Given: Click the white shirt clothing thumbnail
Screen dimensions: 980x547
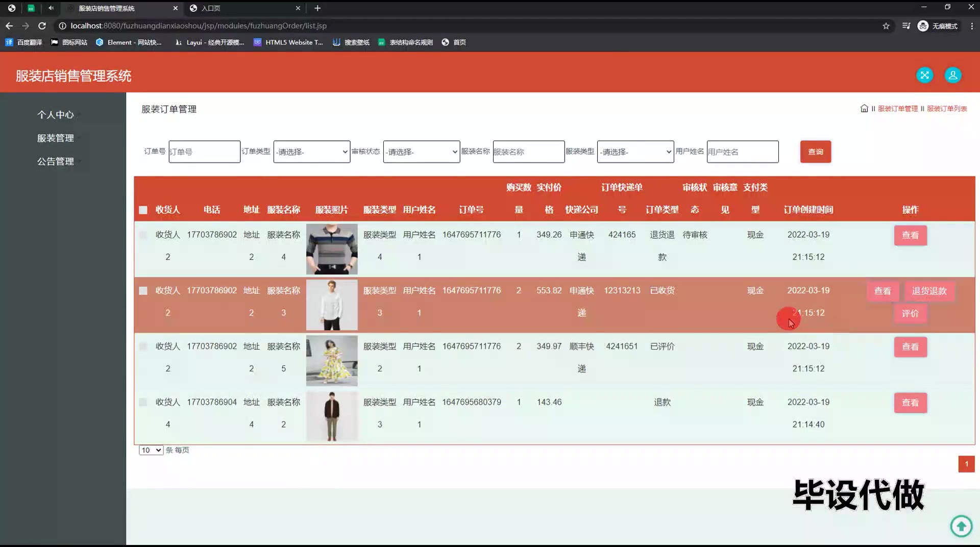Looking at the screenshot, I should pos(332,305).
